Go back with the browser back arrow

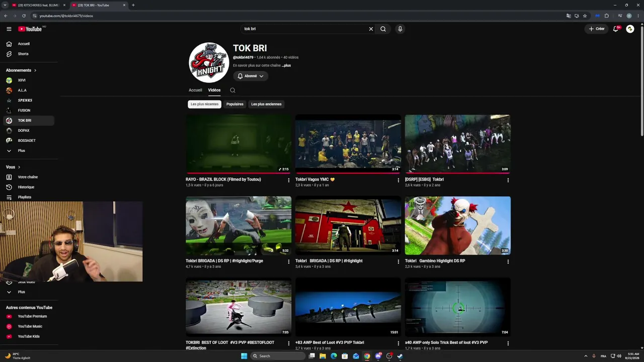click(x=6, y=16)
